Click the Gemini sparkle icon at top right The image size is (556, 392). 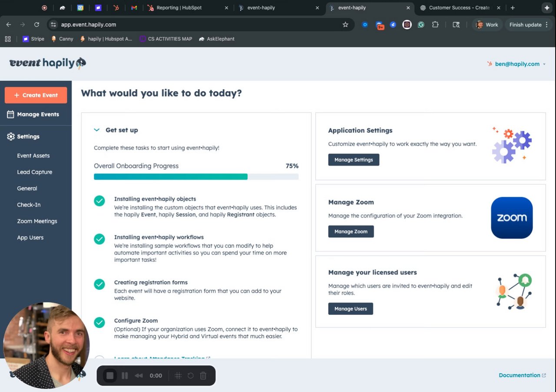[x=547, y=8]
